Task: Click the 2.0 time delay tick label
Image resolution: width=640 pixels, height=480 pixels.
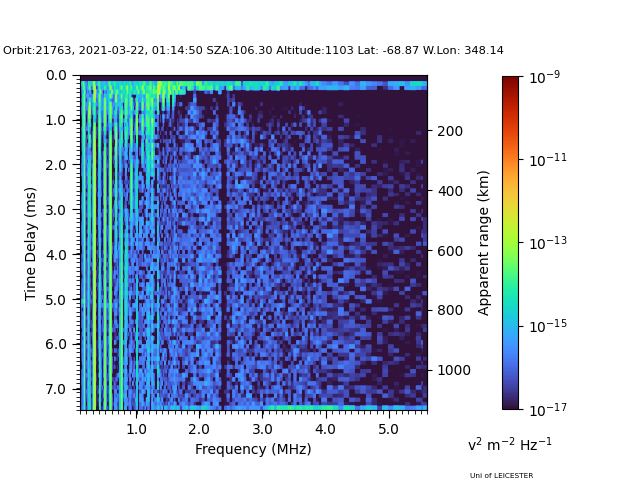Action: click(56, 165)
